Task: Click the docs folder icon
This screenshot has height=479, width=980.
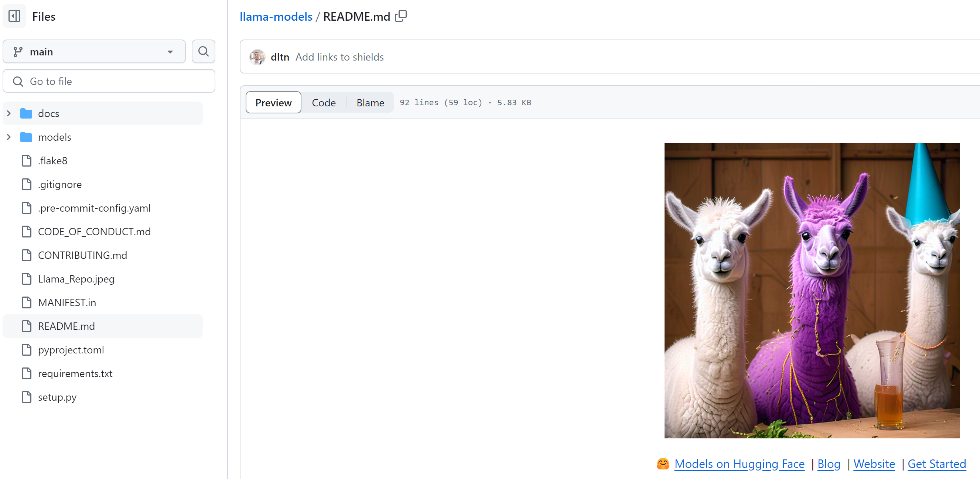Action: pyautogui.click(x=26, y=113)
